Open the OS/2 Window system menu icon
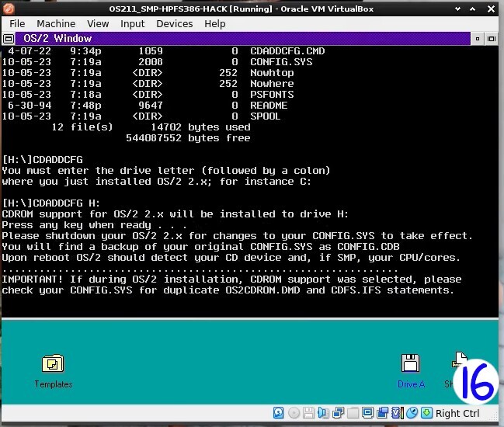 (9, 39)
